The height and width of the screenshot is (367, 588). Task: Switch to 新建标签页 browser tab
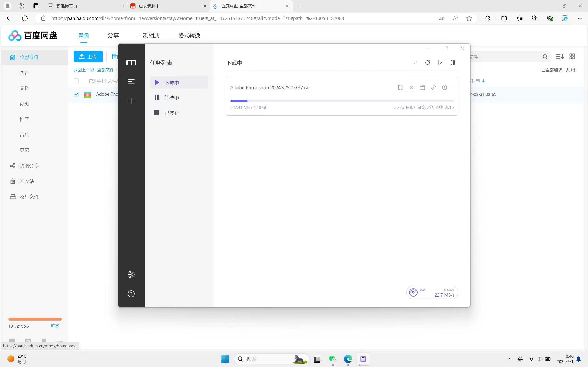coord(86,6)
